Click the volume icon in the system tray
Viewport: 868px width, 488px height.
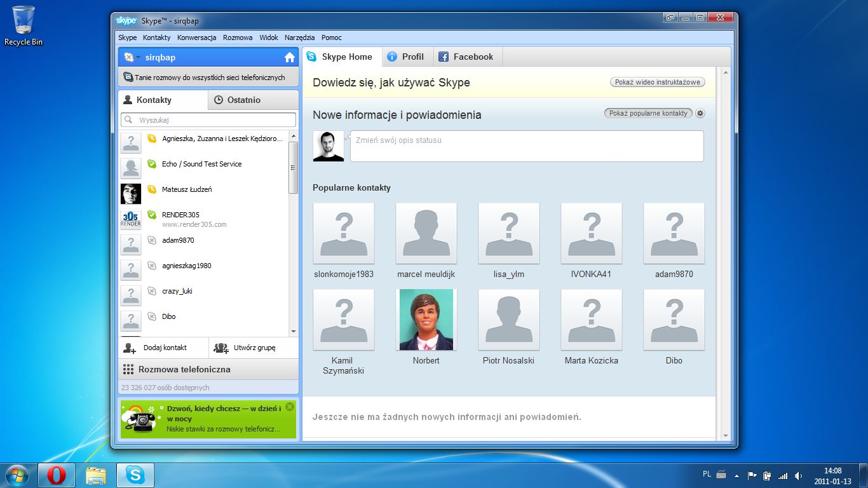tap(798, 475)
